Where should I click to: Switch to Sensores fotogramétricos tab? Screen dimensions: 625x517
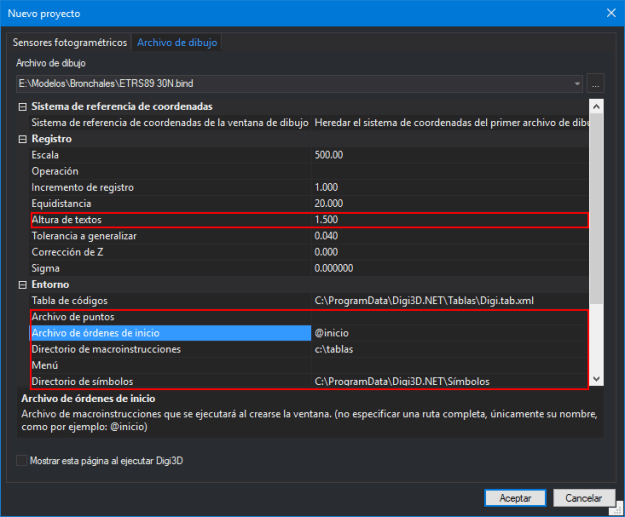click(70, 43)
